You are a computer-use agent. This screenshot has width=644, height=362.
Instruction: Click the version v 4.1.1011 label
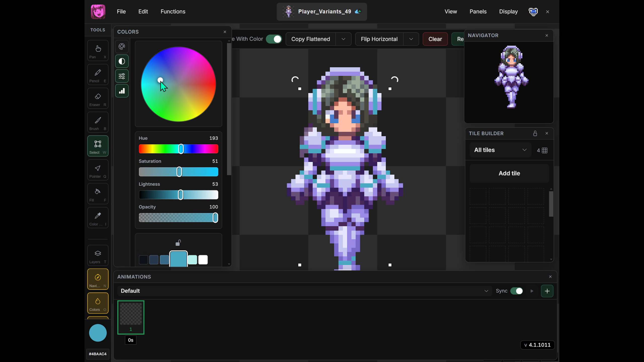pos(537,345)
